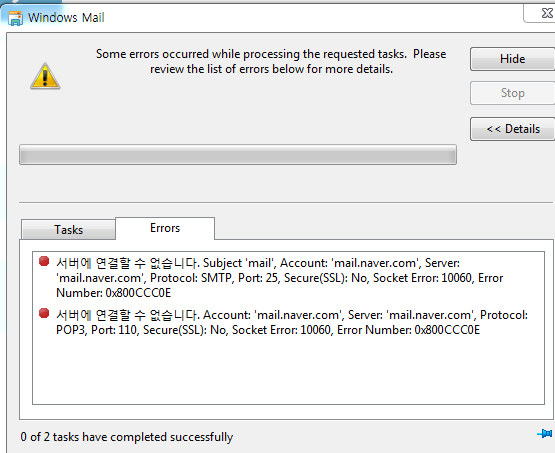The height and width of the screenshot is (453, 555).
Task: Click the 'Windows Mail' window title text
Action: 66,18
